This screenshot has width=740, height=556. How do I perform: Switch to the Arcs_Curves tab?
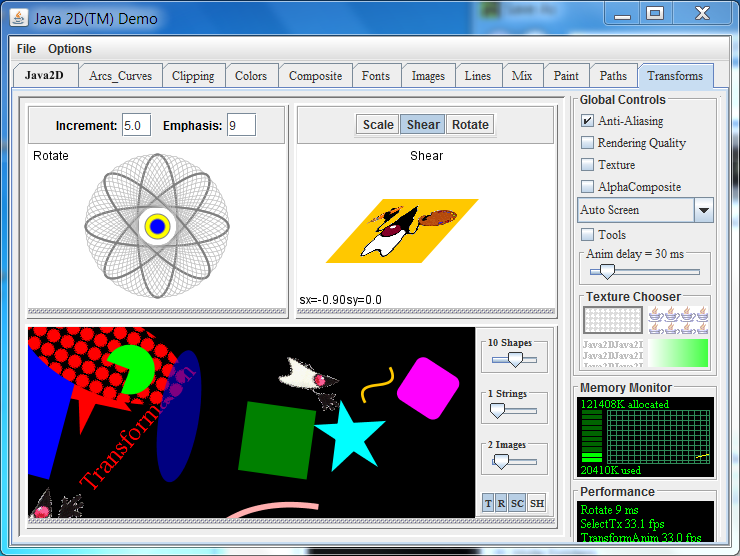point(120,76)
